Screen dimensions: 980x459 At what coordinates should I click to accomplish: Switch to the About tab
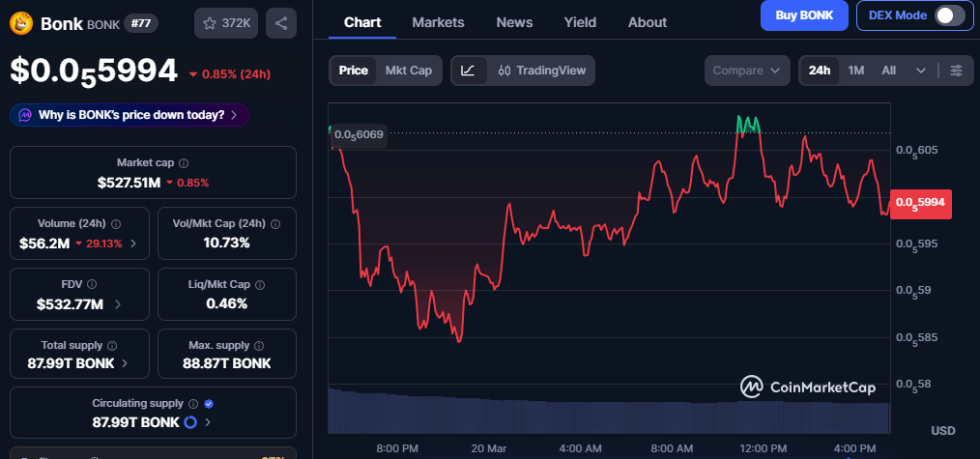(x=648, y=22)
